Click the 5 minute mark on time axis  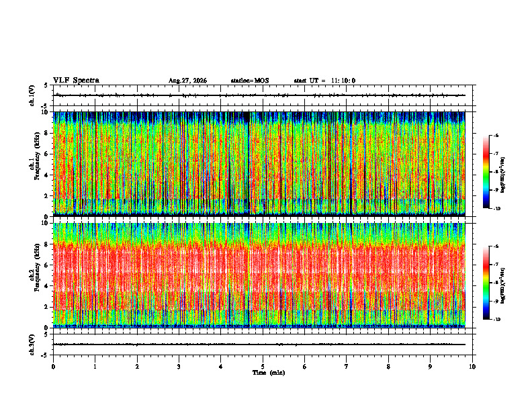click(263, 367)
